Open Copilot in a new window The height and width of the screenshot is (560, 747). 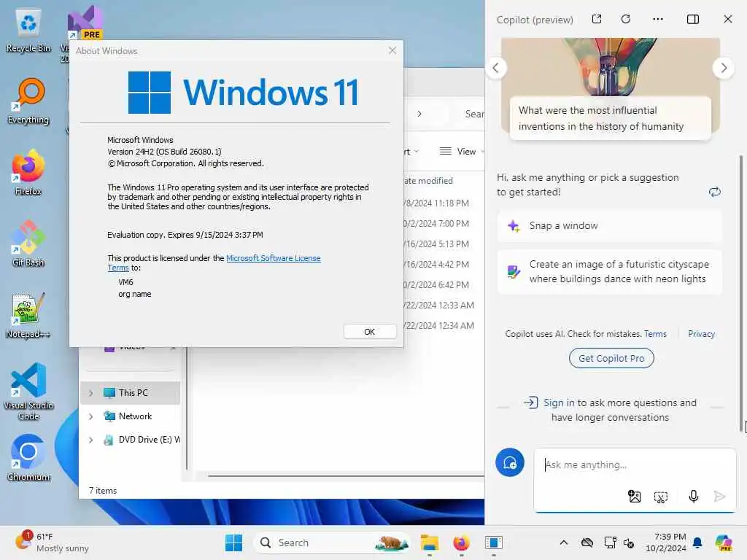[x=597, y=19]
